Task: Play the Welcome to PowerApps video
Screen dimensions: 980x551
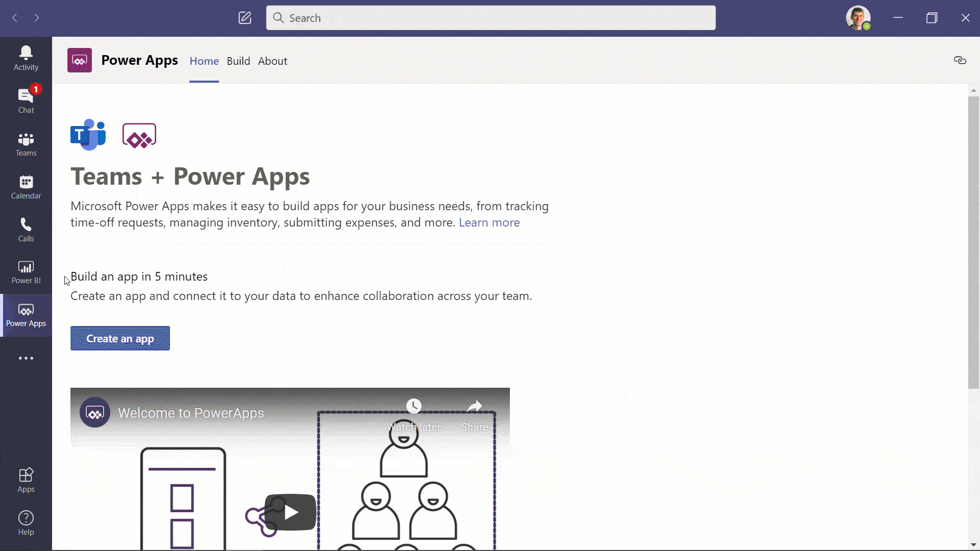Action: pos(289,512)
